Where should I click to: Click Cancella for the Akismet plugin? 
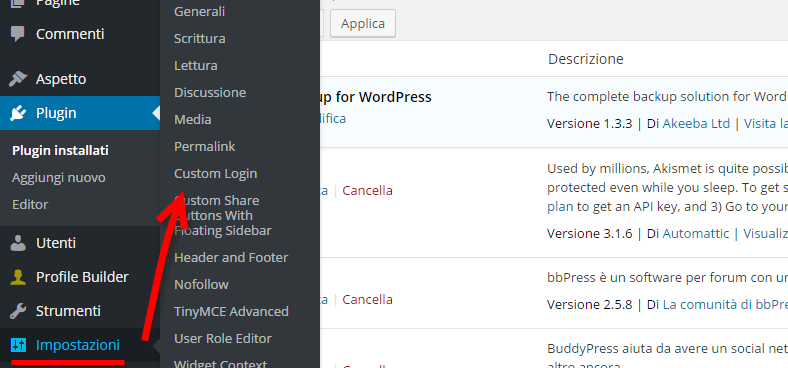[367, 191]
